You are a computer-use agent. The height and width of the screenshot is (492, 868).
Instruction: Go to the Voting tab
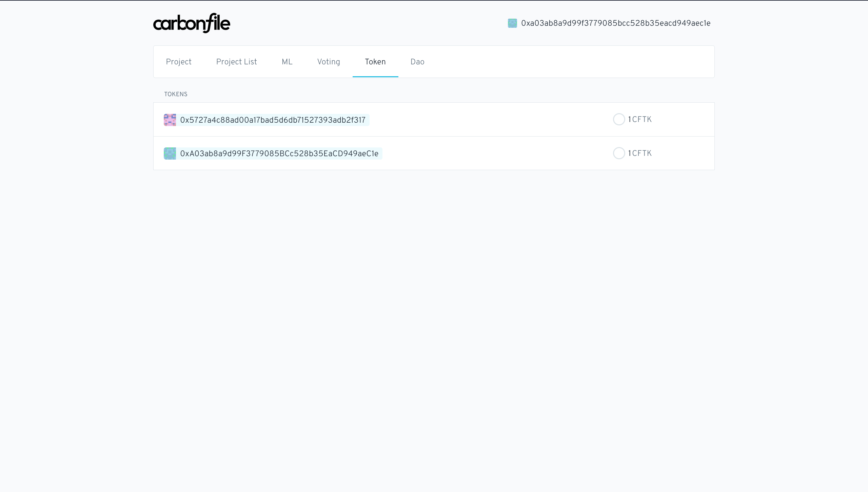pyautogui.click(x=329, y=62)
